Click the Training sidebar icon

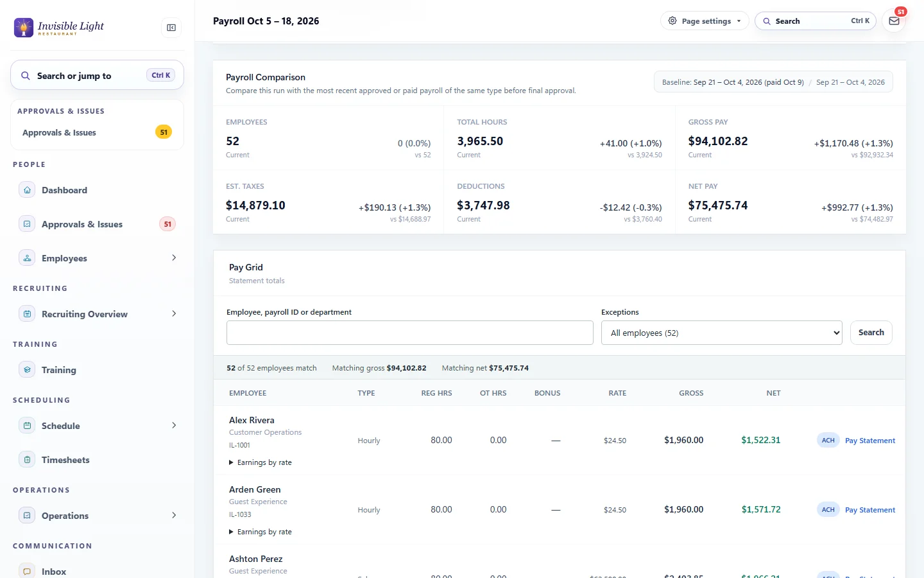click(x=27, y=370)
